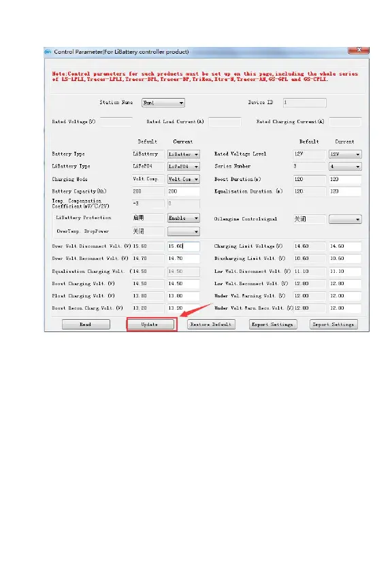392x588 pixels.
Task: Open LiBattery Protection Enable dropdown
Action: [184, 218]
